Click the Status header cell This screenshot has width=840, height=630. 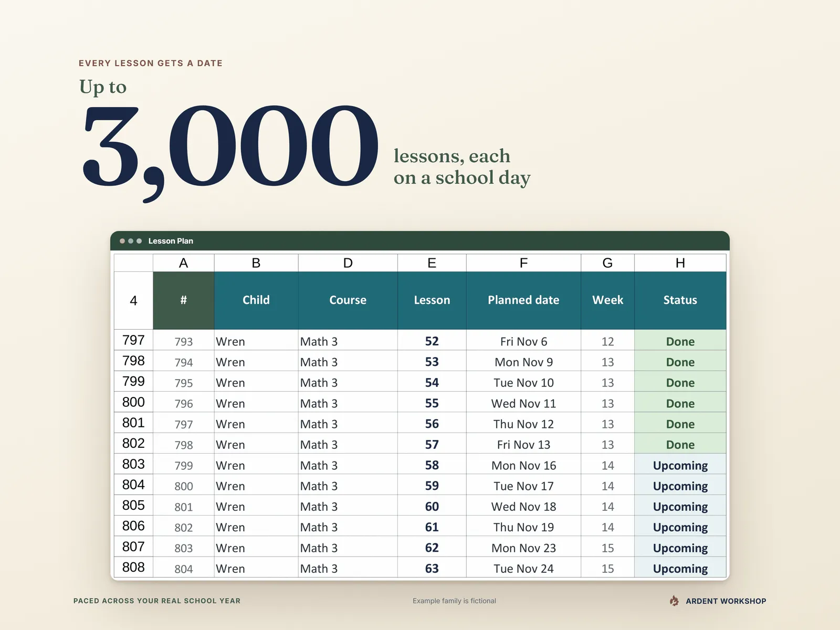point(680,300)
